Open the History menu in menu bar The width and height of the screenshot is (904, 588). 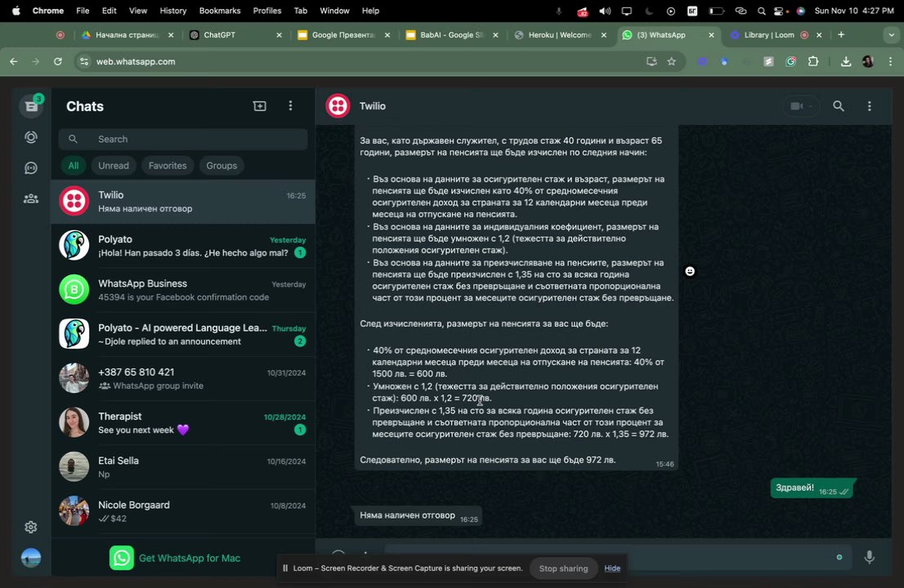(x=173, y=11)
